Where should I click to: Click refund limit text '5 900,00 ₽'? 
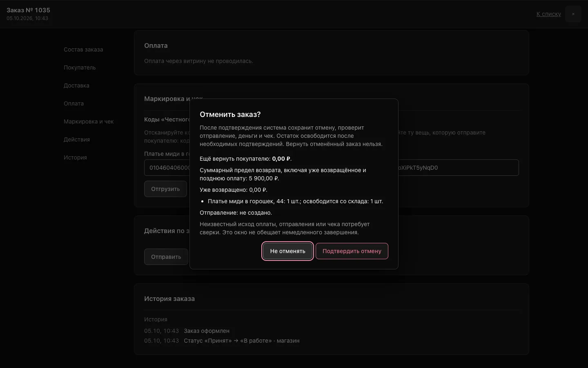[263, 178]
